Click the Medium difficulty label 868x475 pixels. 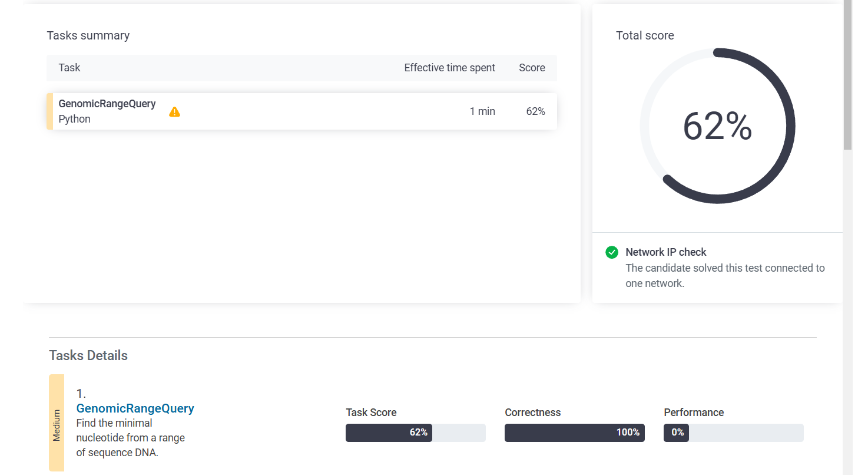tap(57, 423)
